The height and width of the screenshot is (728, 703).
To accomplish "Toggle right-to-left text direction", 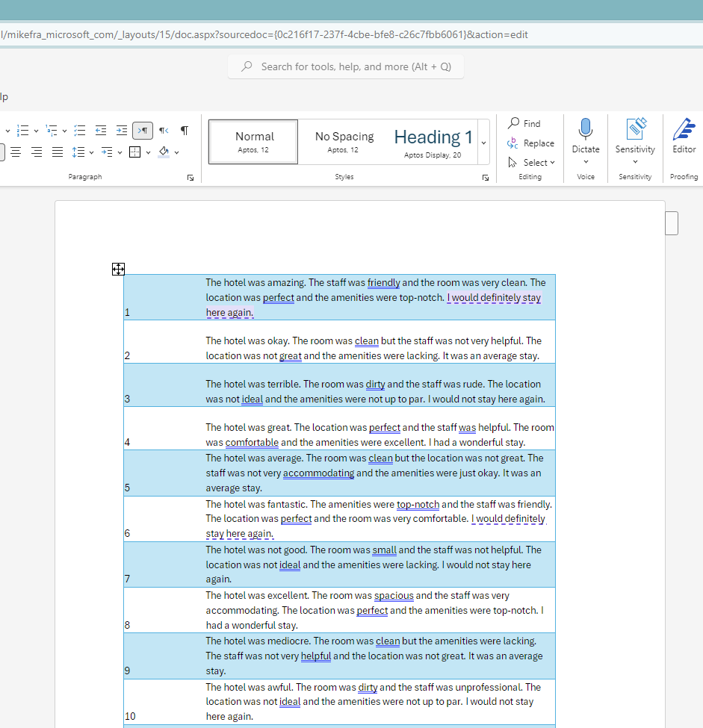I will point(163,131).
